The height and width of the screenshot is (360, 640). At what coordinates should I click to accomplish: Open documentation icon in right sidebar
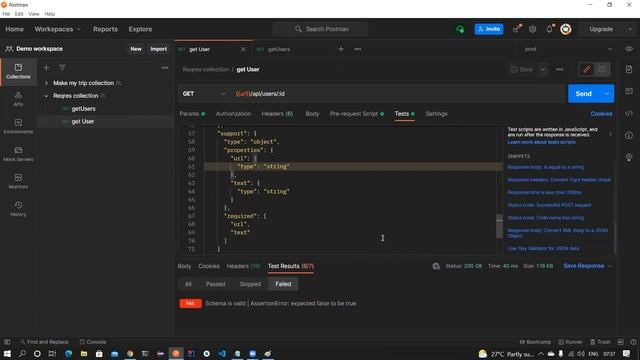[x=629, y=69]
